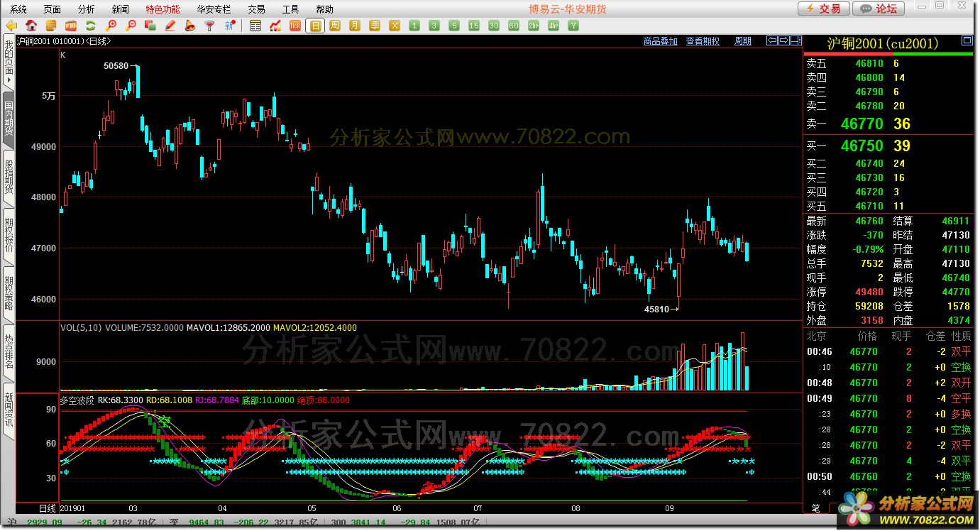This screenshot has height=531, width=980.
Task: Click the yellow document icon in toolbar
Action: tap(51, 26)
